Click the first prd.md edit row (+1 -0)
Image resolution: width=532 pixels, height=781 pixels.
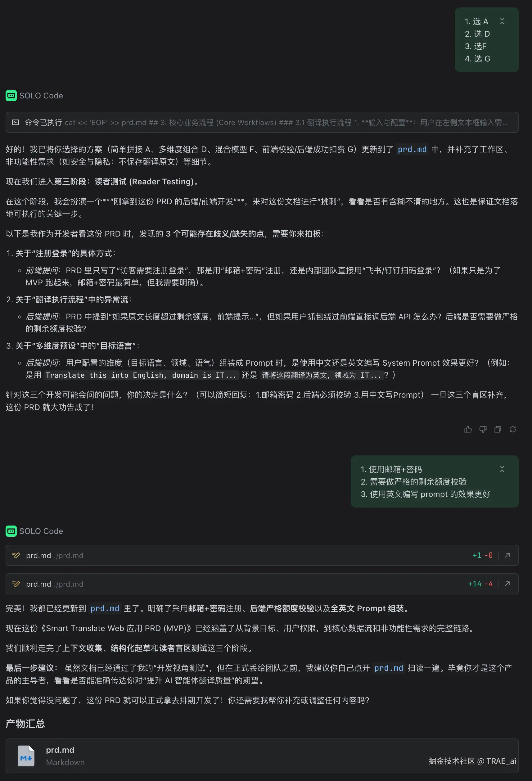[262, 555]
